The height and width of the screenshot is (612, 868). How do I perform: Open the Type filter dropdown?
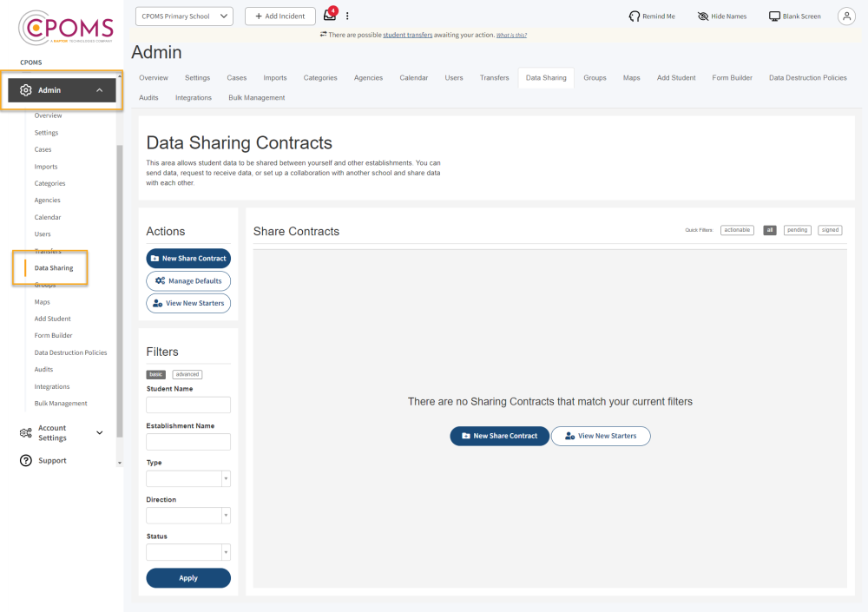[x=188, y=478]
